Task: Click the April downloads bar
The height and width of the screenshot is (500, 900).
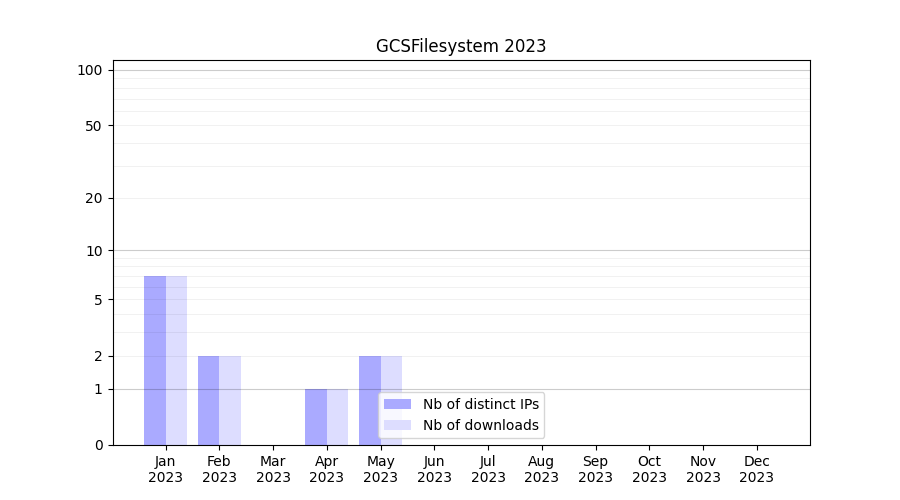Action: (x=338, y=417)
